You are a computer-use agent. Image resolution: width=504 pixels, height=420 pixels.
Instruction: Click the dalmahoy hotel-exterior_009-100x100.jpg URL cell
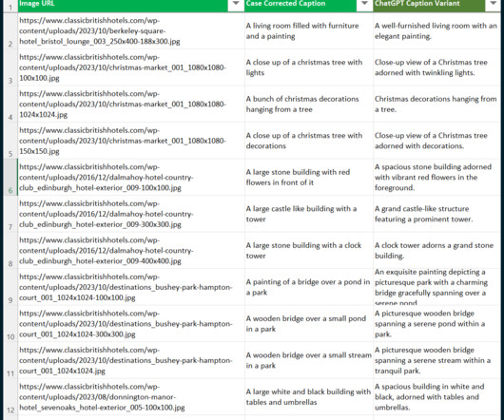coord(131,178)
